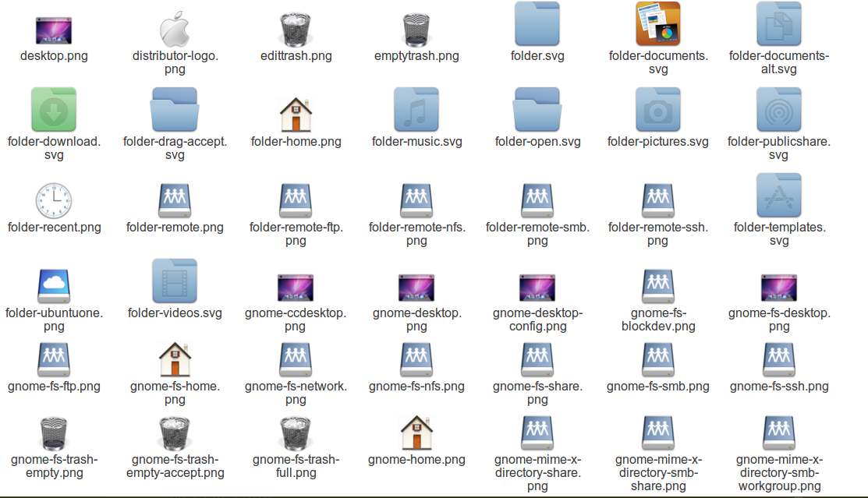The width and height of the screenshot is (868, 498).
Task: Click the distributor-logo.png Apple icon
Action: click(x=175, y=28)
